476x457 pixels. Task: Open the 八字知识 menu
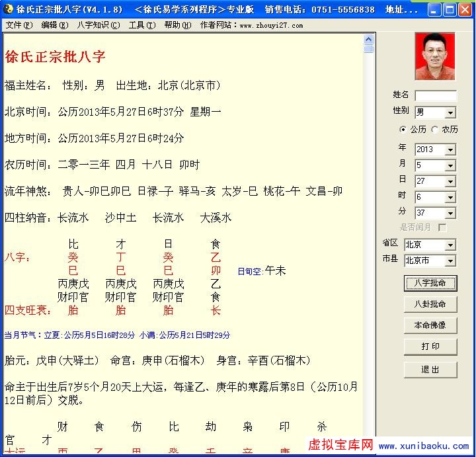pos(98,25)
